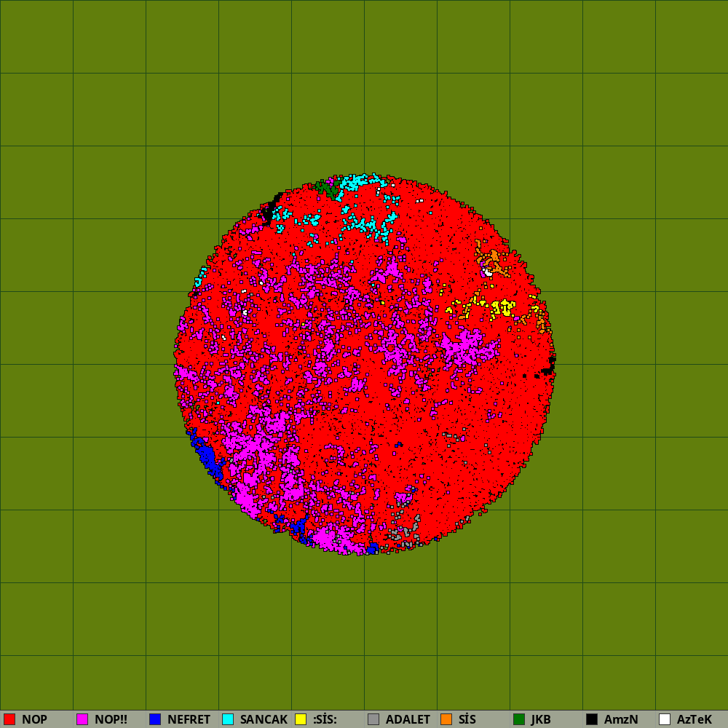Viewport: 728px width, 728px height.
Task: Select the NOP!! legend label
Action: 111,719
